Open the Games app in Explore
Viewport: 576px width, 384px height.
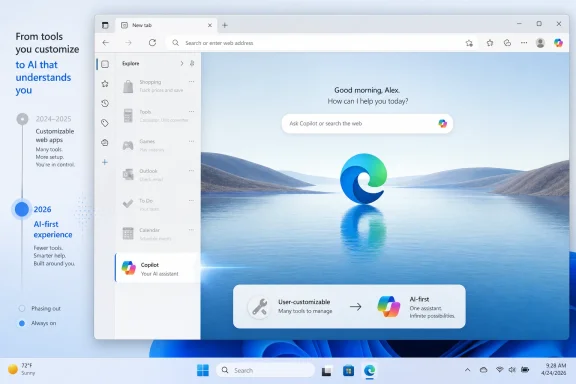158,146
